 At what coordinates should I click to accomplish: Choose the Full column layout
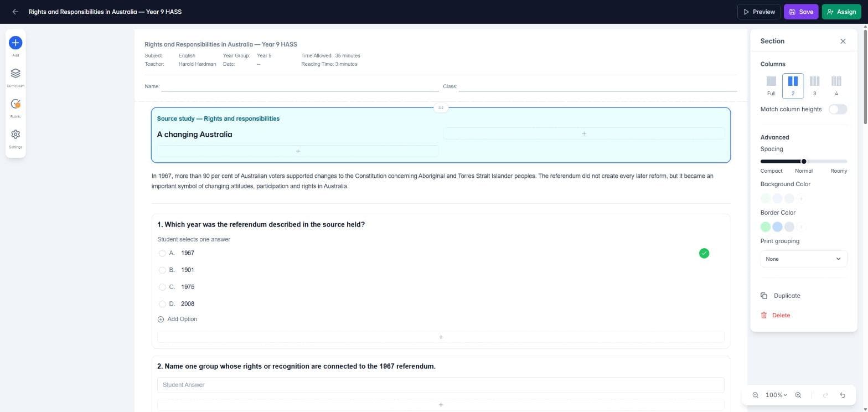771,86
